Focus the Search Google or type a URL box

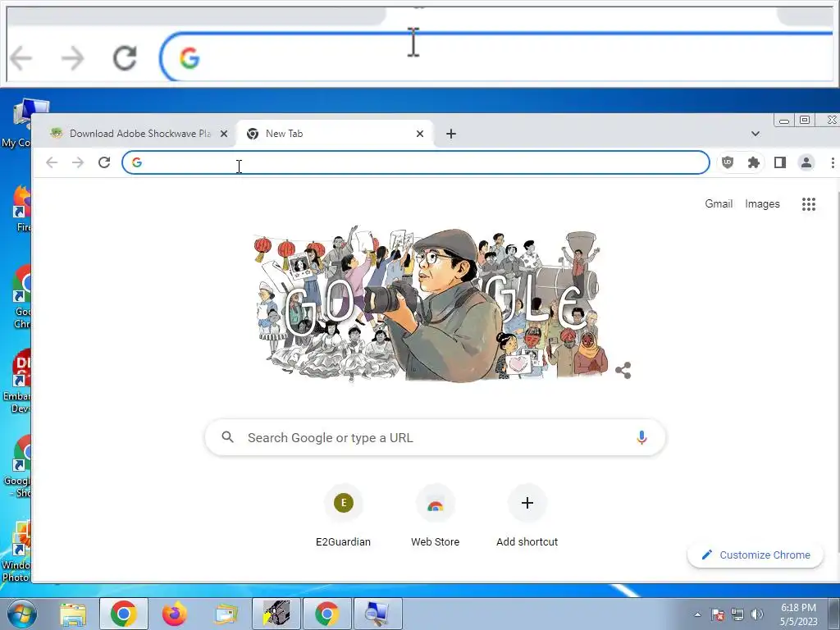[x=435, y=438]
